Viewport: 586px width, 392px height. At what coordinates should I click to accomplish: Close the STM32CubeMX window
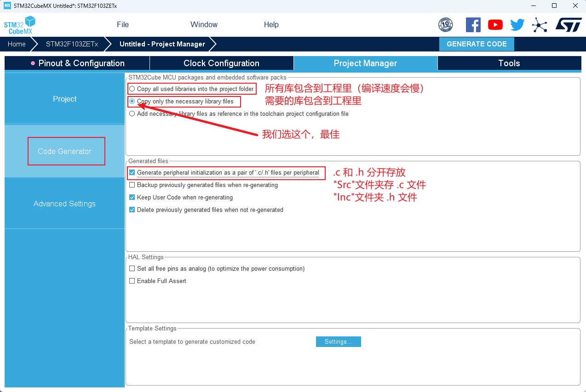pos(575,6)
